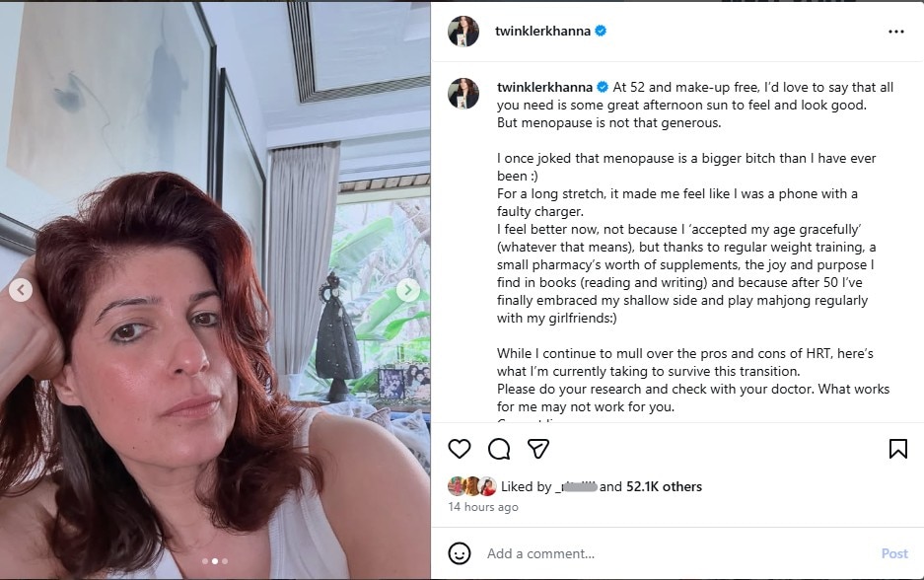Save the post with the bookmark icon
Image resolution: width=924 pixels, height=580 pixels.
[x=897, y=449]
